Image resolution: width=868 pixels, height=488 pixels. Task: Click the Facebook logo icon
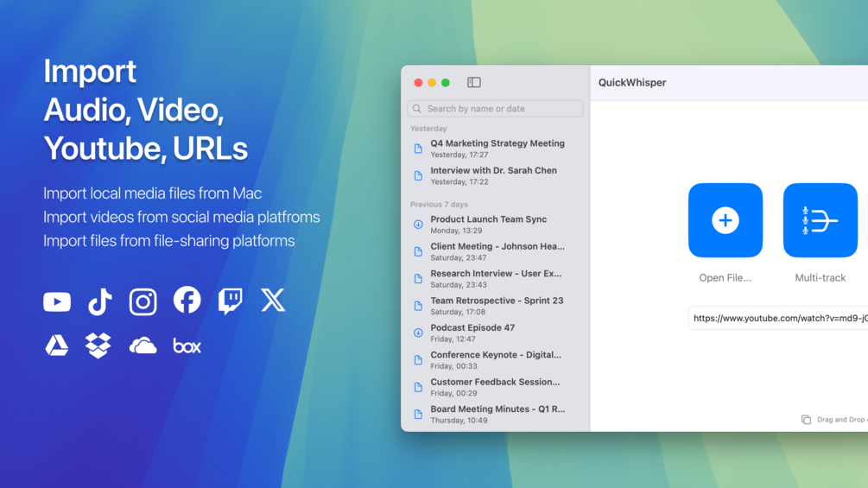(187, 300)
